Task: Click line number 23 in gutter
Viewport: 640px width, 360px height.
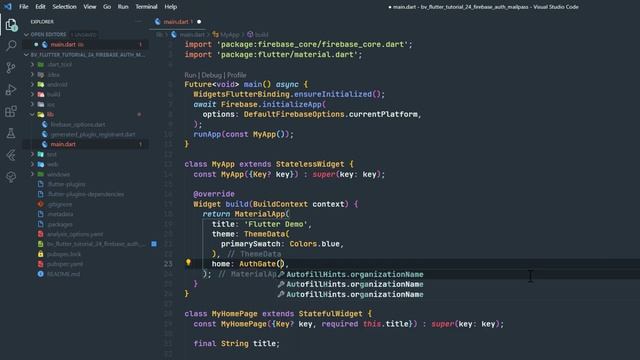Action: tap(168, 264)
